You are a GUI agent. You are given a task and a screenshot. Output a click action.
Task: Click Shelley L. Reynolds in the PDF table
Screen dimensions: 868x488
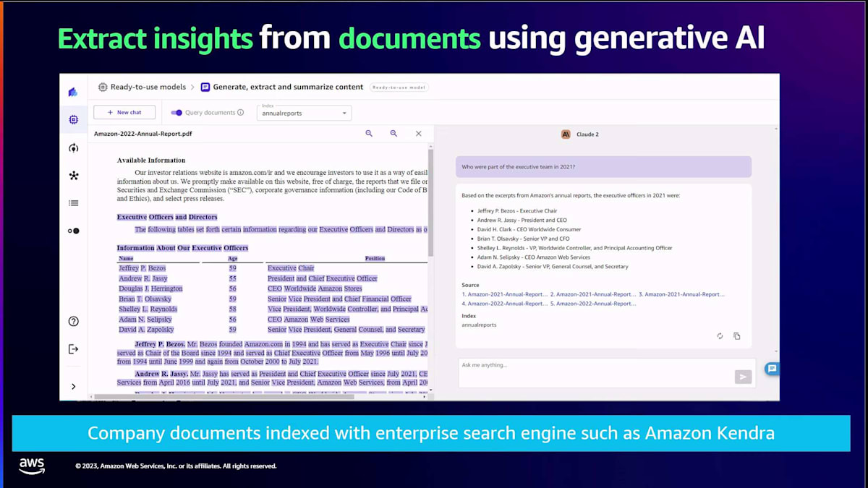point(148,309)
